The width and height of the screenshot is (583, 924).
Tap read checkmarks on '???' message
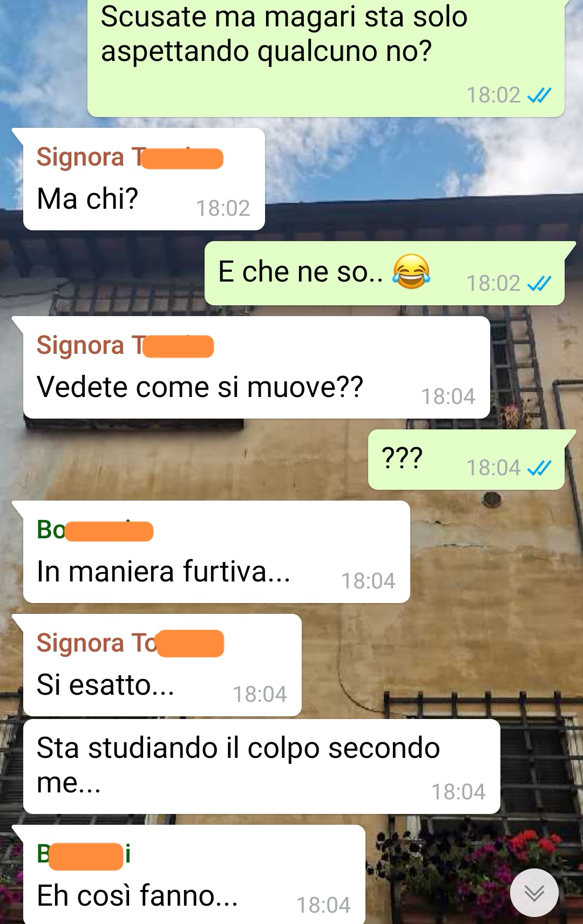(x=539, y=468)
